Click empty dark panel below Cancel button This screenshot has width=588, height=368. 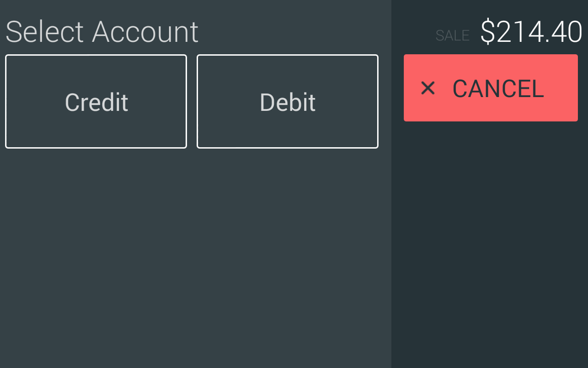click(490, 230)
